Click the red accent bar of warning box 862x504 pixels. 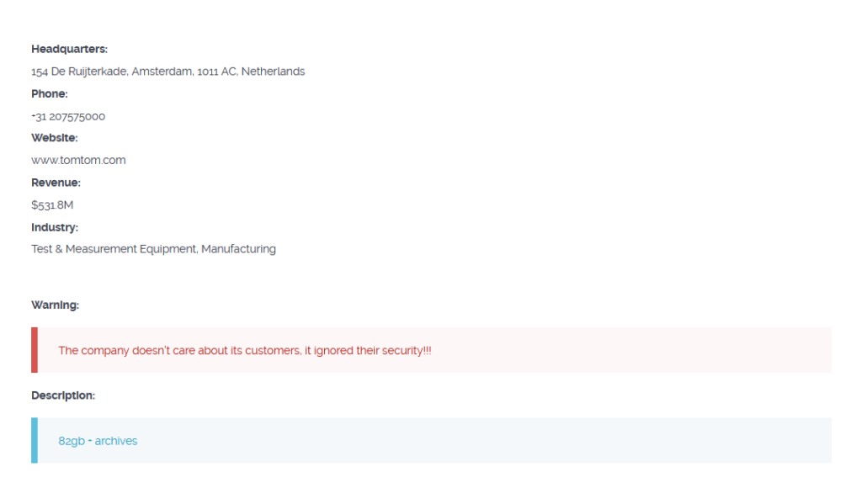35,350
